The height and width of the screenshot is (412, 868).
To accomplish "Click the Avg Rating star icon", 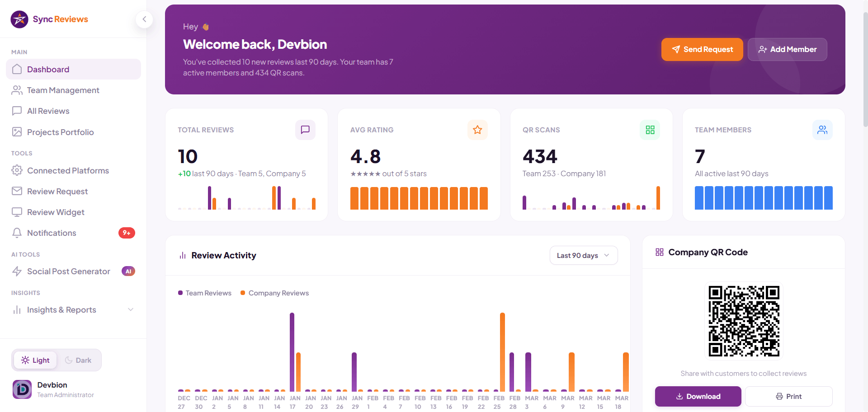I will click(477, 130).
